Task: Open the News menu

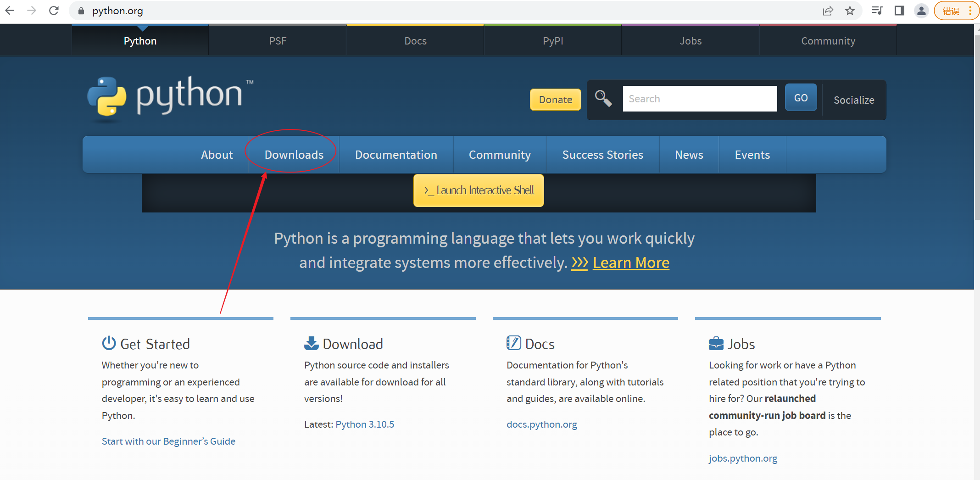Action: pyautogui.click(x=689, y=155)
